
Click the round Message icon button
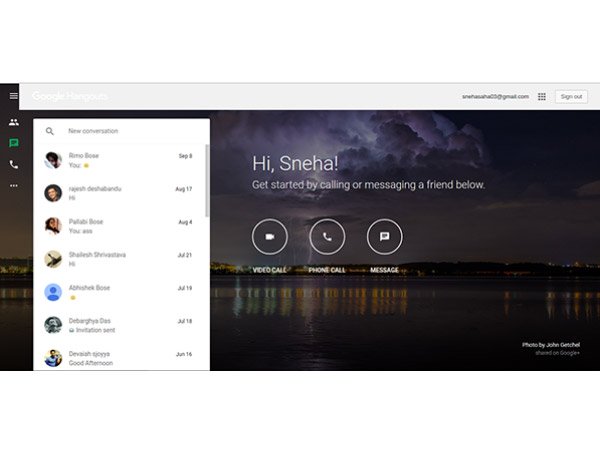385,237
